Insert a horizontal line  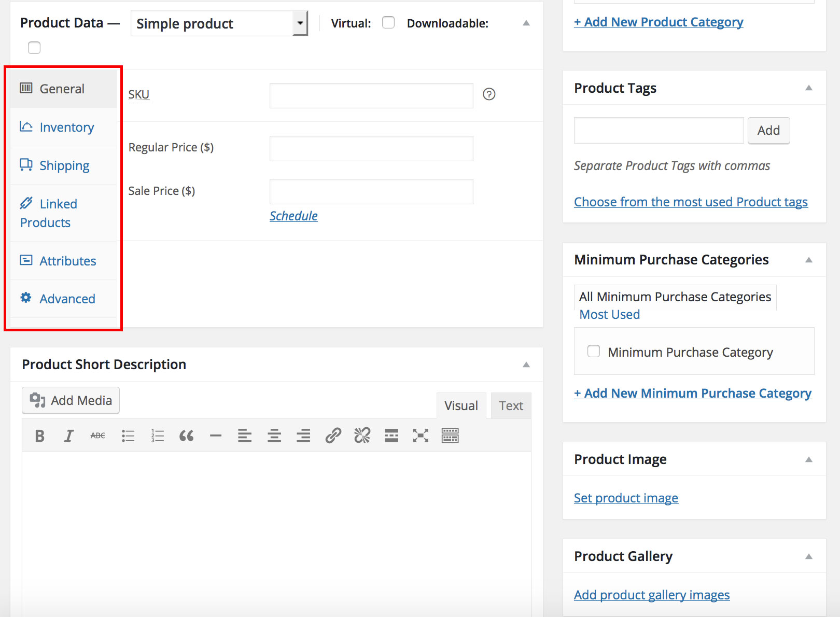(x=216, y=436)
